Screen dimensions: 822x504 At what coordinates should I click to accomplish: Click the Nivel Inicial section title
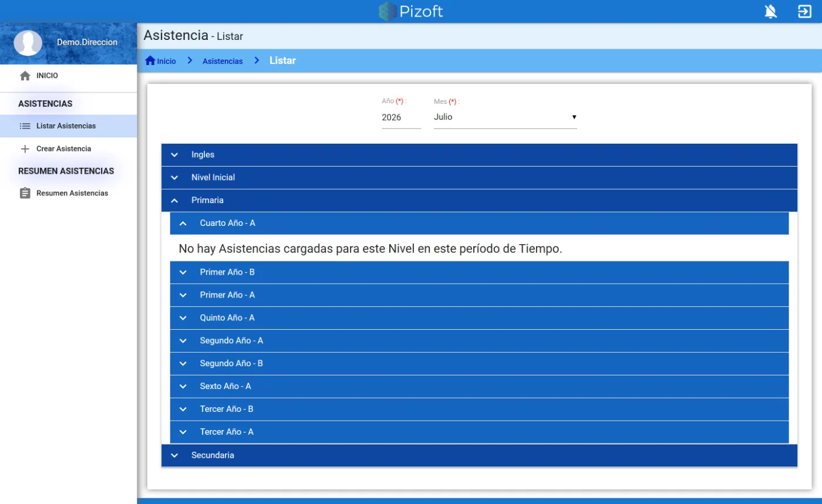[x=213, y=177]
